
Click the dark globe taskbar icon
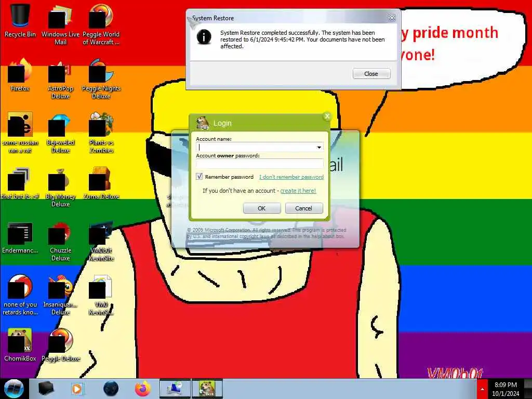click(x=111, y=389)
